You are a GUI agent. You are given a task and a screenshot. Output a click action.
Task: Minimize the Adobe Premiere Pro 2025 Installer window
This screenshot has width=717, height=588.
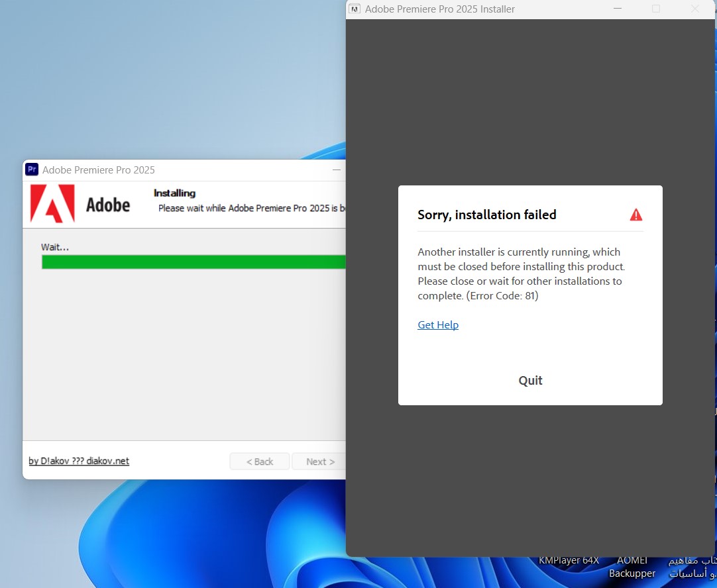(618, 9)
